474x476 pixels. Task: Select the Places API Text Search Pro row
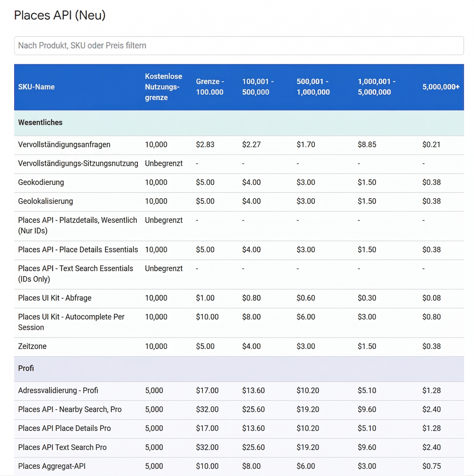62,447
